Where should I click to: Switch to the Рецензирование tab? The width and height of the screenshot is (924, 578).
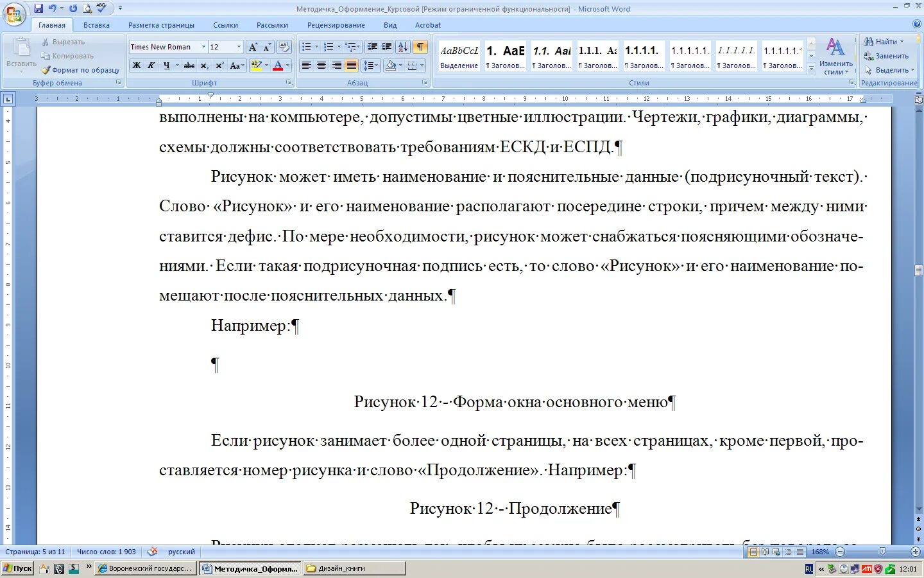click(336, 25)
